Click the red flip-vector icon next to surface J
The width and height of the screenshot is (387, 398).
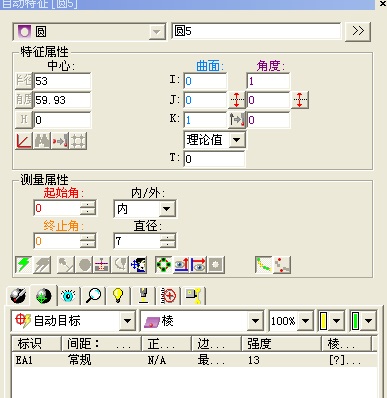236,100
